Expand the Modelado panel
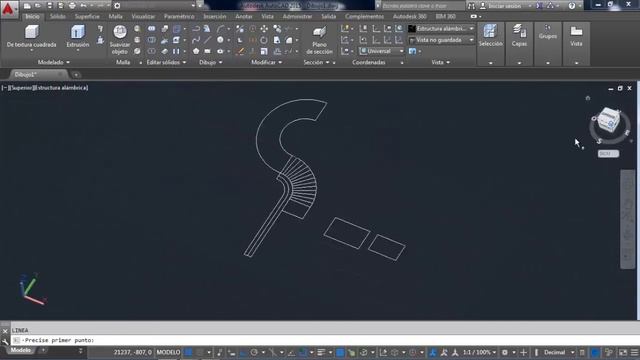640x360 pixels. (53, 62)
